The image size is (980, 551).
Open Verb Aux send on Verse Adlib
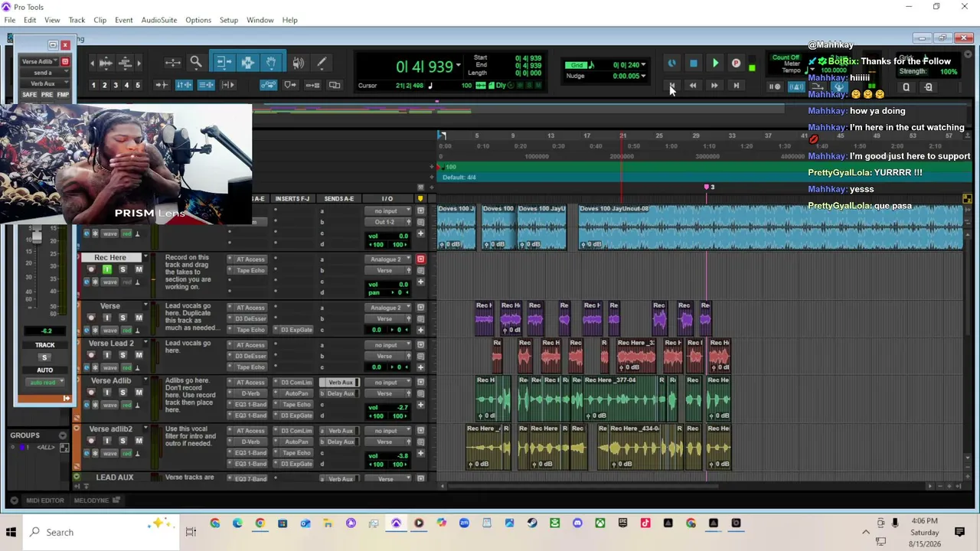341,383
